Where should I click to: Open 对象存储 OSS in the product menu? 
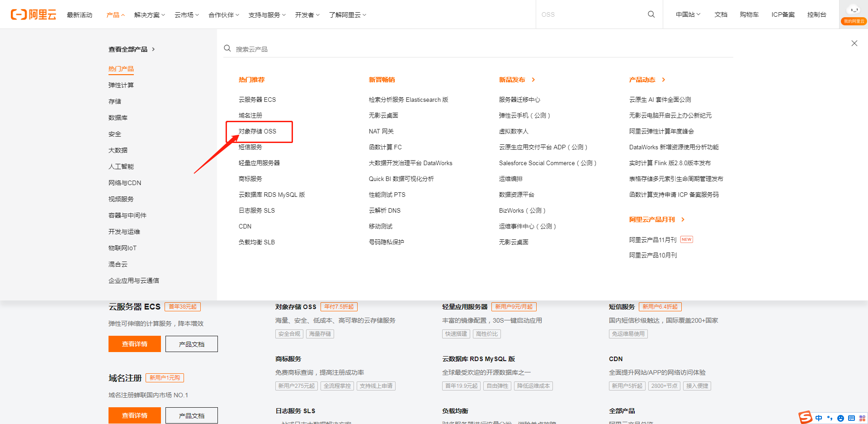[x=257, y=131]
